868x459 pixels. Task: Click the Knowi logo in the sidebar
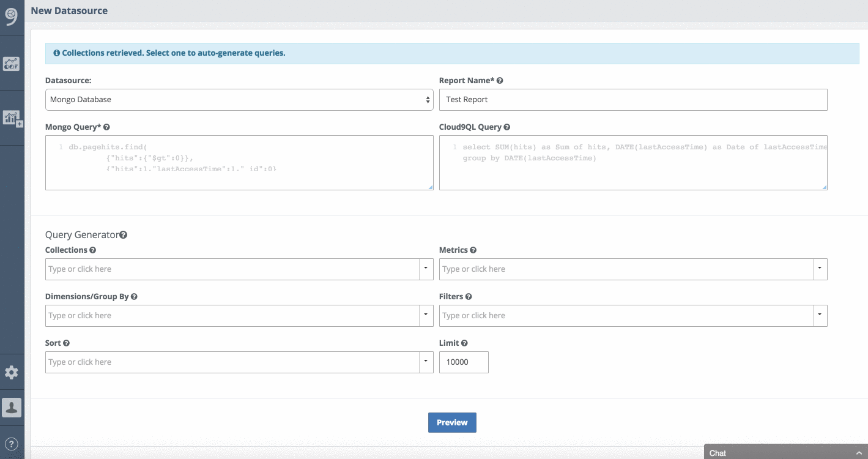[x=12, y=17]
